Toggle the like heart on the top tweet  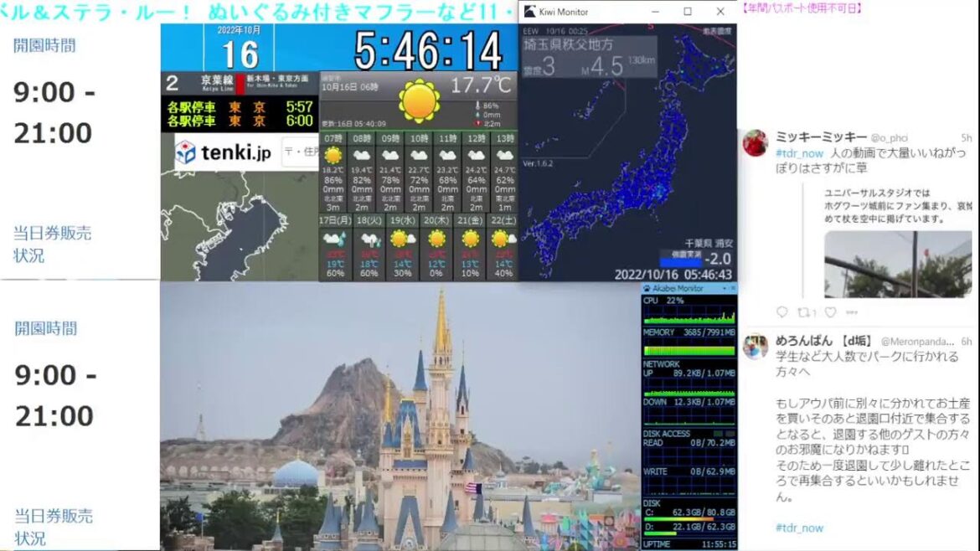830,311
